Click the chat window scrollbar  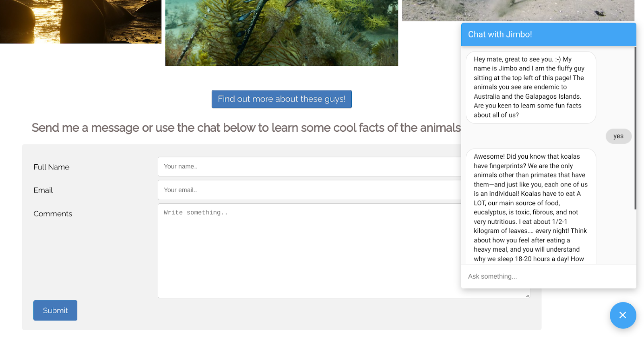(635, 128)
